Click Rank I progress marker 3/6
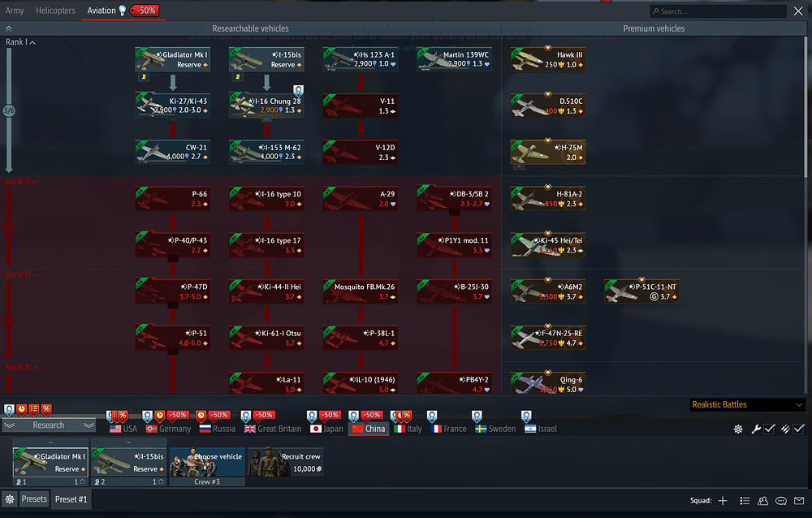 click(9, 110)
